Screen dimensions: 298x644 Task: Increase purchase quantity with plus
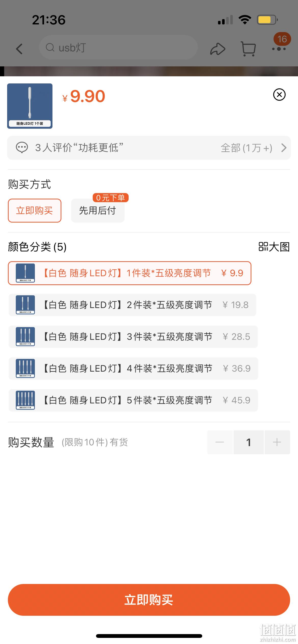click(x=277, y=442)
